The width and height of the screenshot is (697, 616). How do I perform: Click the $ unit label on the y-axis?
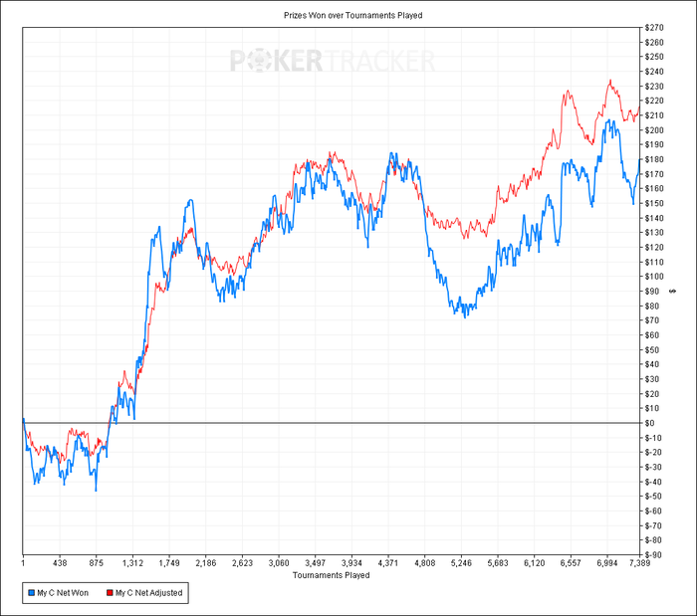673,291
